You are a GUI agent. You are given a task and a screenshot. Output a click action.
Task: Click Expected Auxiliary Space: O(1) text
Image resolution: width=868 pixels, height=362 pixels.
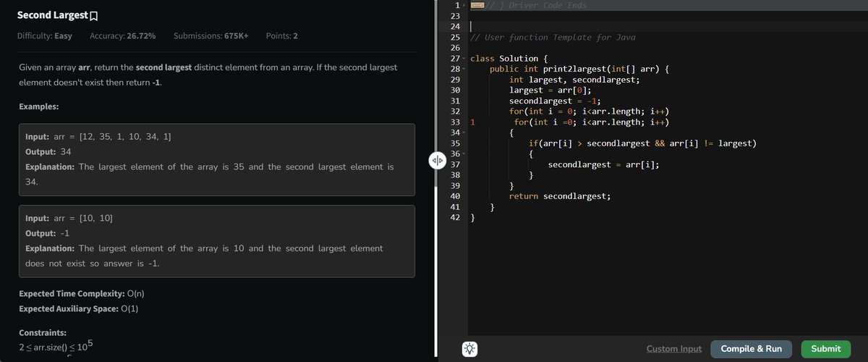pyautogui.click(x=79, y=309)
